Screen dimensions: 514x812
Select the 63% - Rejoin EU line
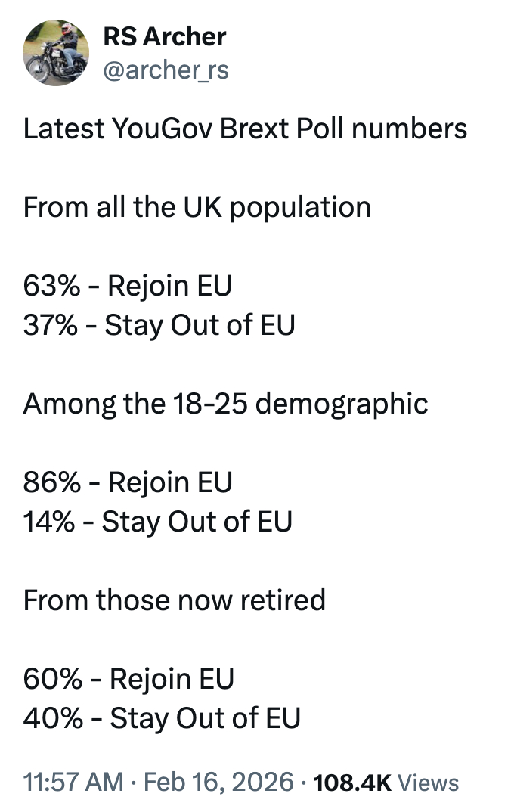127,286
